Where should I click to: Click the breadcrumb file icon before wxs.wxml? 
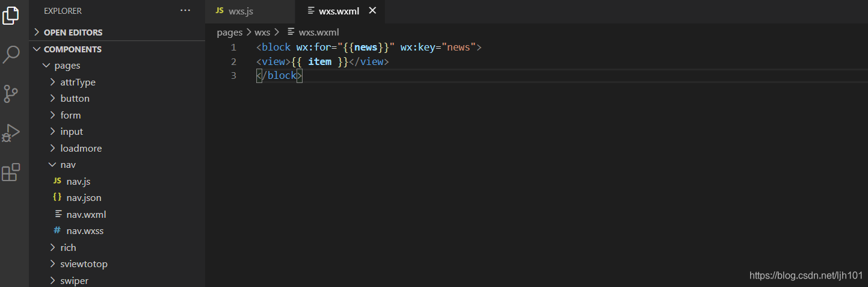click(291, 32)
